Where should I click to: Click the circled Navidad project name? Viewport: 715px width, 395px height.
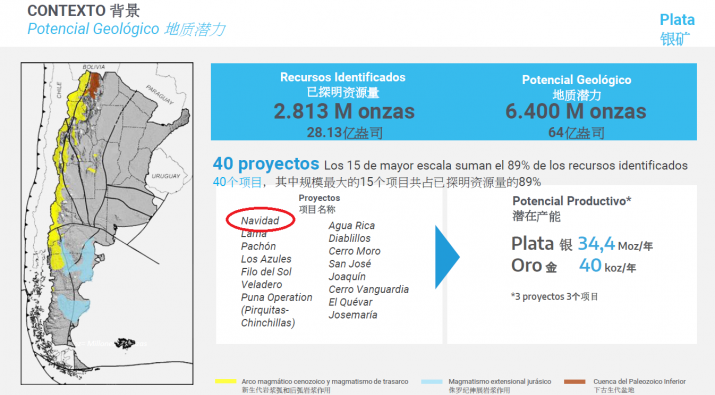tap(260, 221)
